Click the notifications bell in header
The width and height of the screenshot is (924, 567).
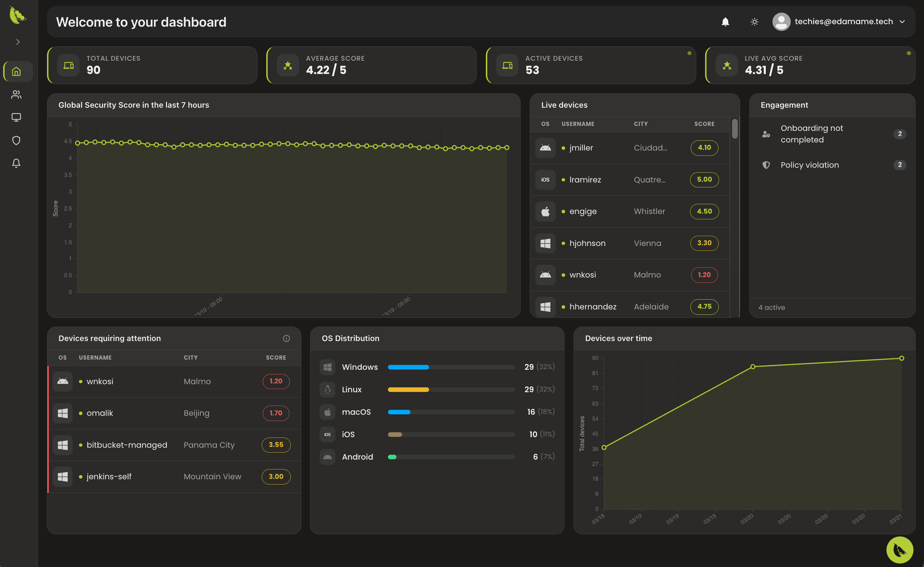pyautogui.click(x=725, y=22)
